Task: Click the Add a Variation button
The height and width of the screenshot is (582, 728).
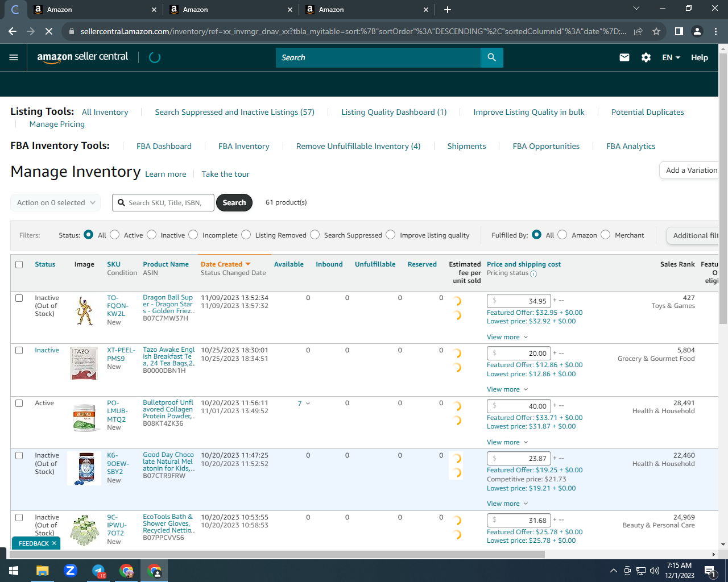Action: (689, 171)
